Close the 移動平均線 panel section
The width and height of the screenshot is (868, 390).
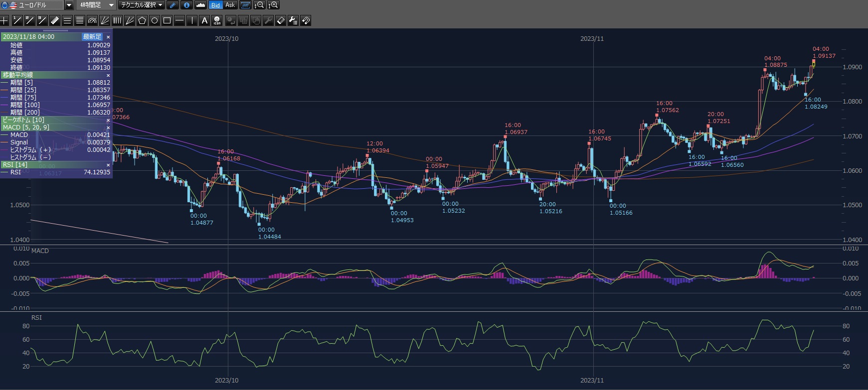[x=108, y=75]
